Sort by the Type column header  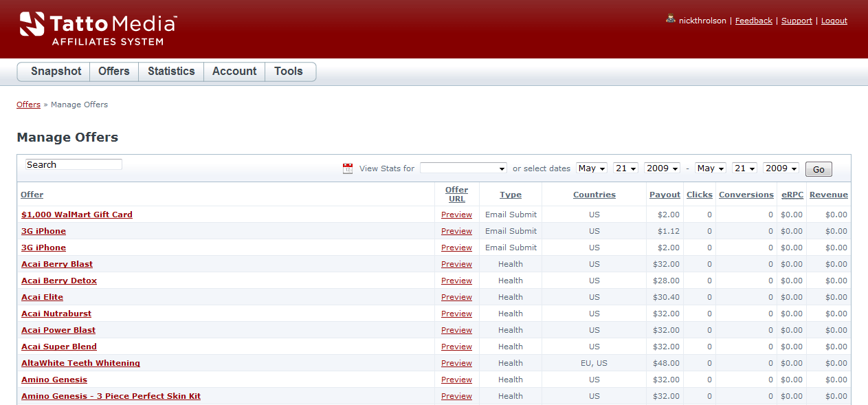(511, 195)
